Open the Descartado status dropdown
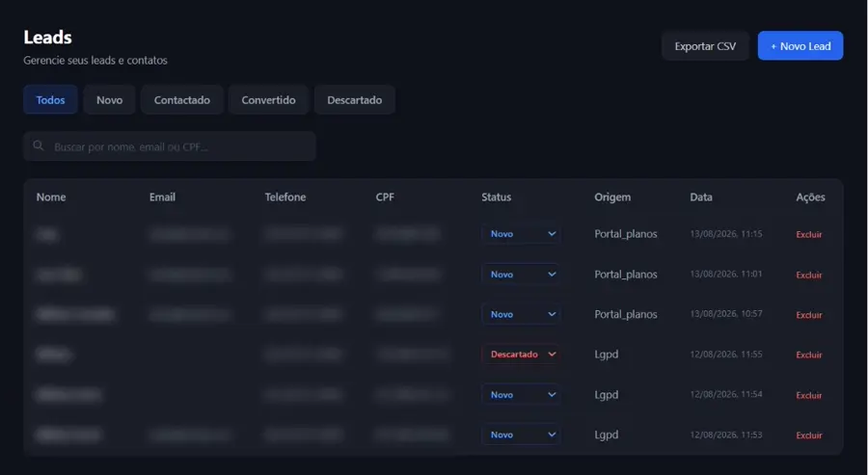Screen dimensions: 868x475 point(521,355)
